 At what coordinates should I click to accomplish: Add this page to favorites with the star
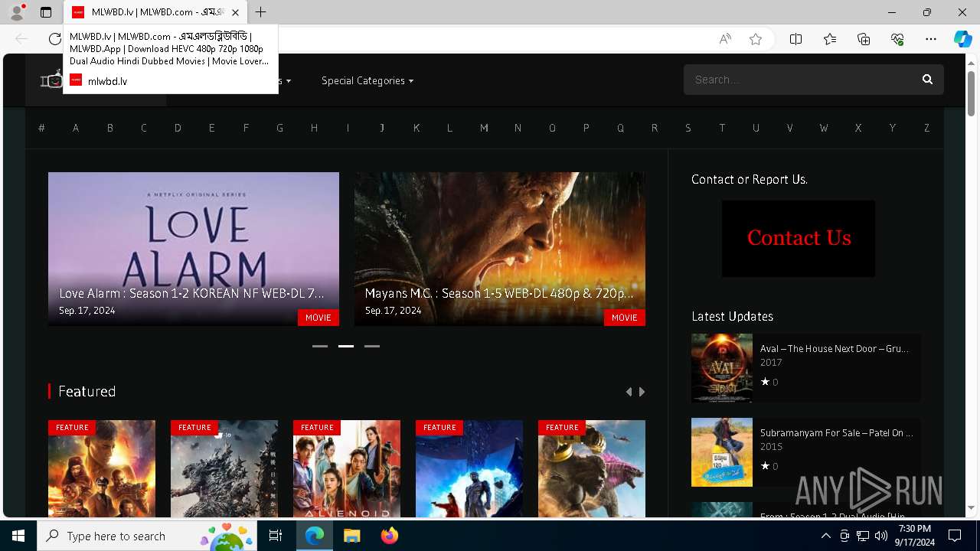(756, 39)
